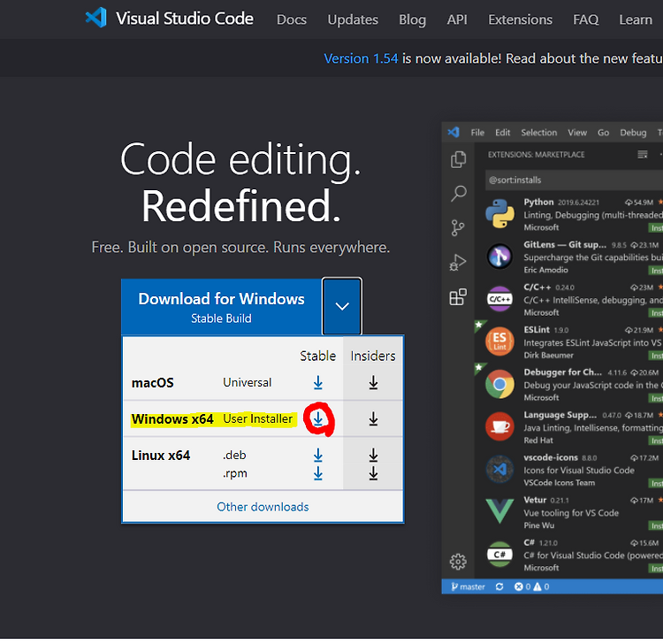This screenshot has width=663, height=644.
Task: Open the Manage gear icon in sidebar
Action: pos(458,562)
